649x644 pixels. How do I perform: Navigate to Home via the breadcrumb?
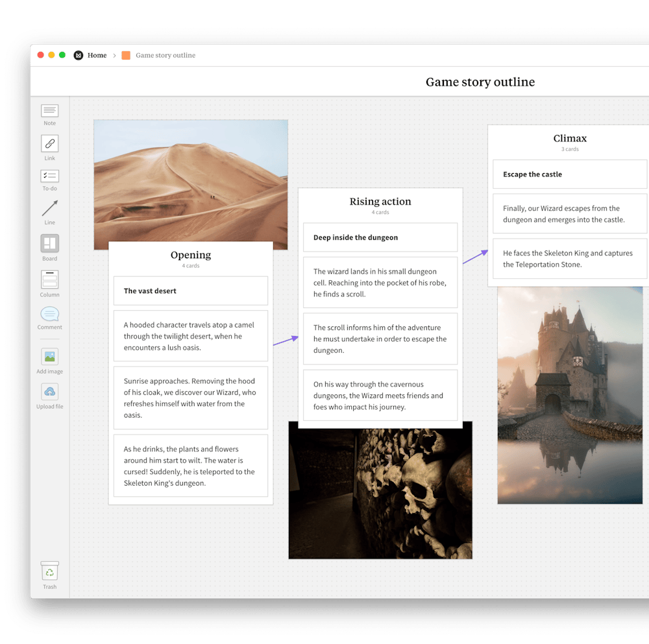coord(97,55)
